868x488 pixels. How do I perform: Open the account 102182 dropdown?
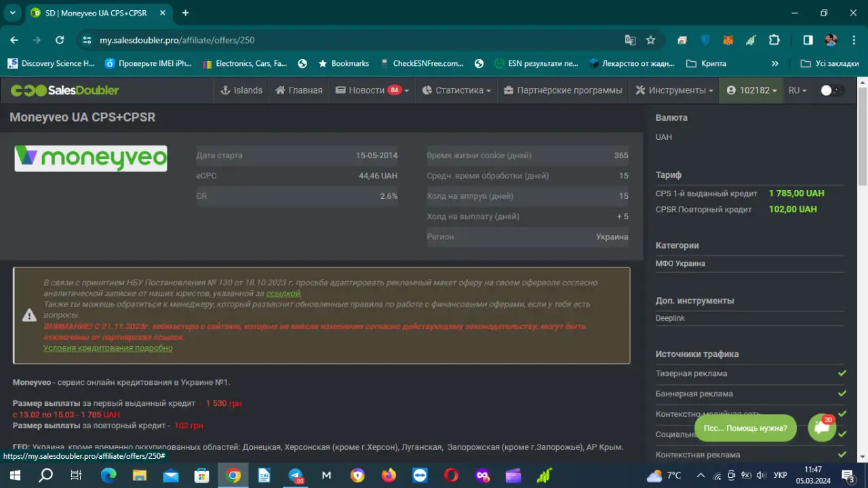[751, 90]
